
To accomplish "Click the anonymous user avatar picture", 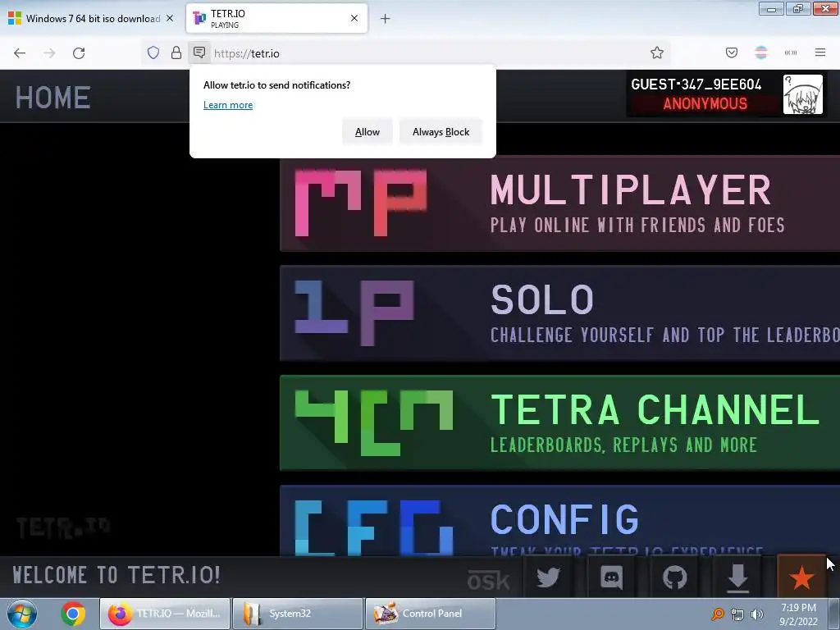I will tap(802, 94).
